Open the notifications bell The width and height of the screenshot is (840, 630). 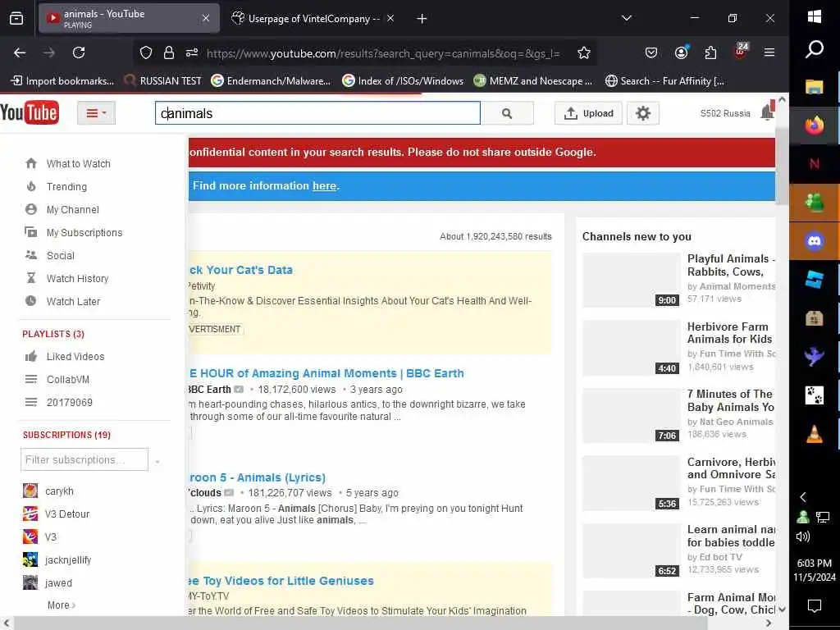click(767, 112)
